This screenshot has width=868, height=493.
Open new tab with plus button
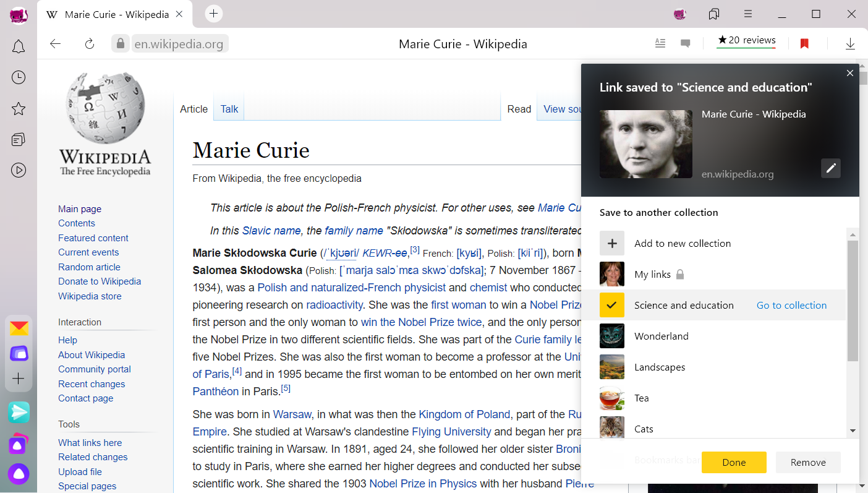coord(213,14)
